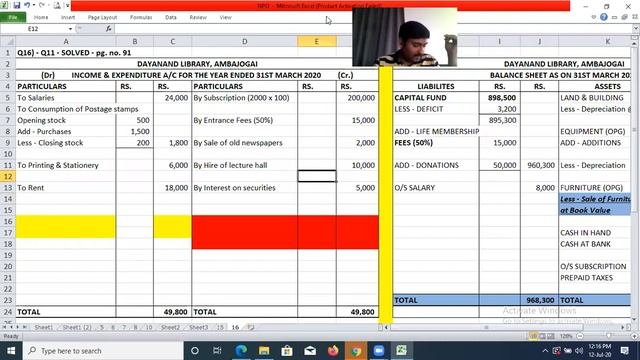
Task: Select the cell 'To Printing & Stationery'
Action: pos(66,165)
